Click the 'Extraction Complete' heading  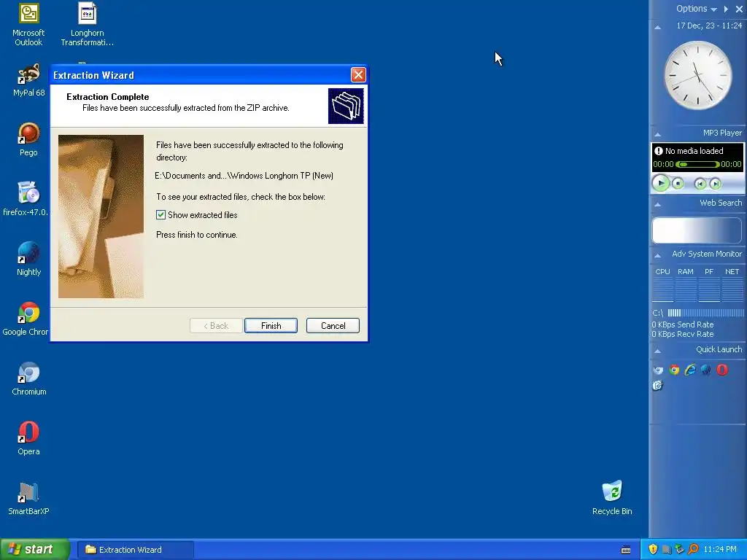pyautogui.click(x=108, y=97)
